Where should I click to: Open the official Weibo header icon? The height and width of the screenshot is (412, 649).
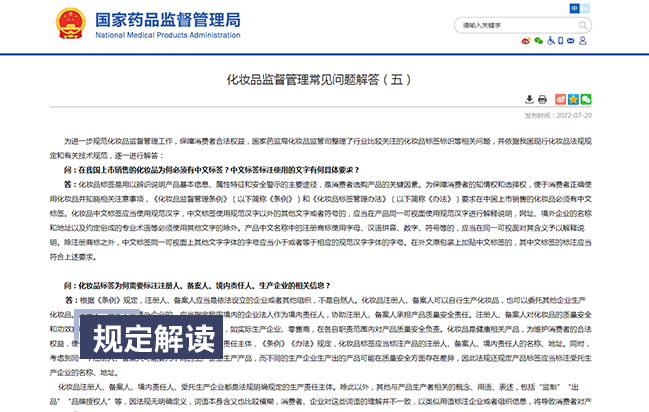pyautogui.click(x=526, y=41)
